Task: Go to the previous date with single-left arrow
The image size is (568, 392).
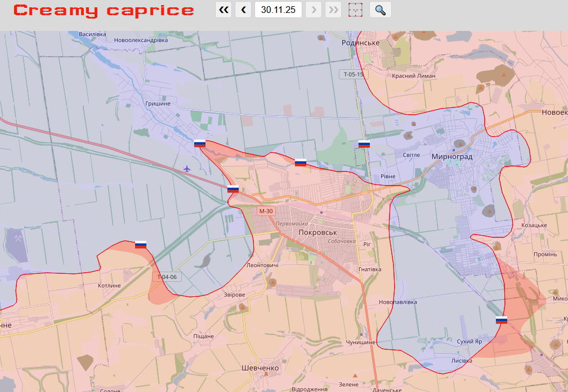Action: click(x=243, y=10)
